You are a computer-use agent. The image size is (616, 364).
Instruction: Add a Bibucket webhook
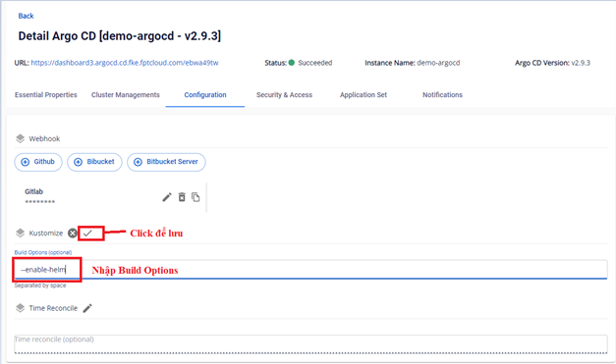tap(94, 162)
